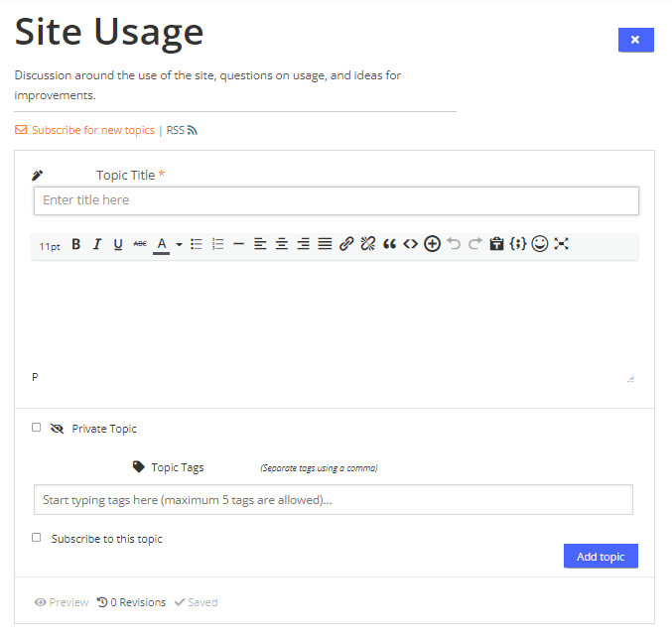Open the emoticon picker
The width and height of the screenshot is (672, 638).
540,244
